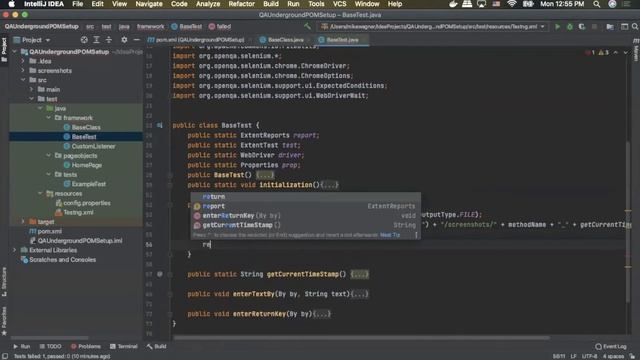The image size is (640, 360).
Task: Open Run tool window at bottom
Action: coord(22,347)
